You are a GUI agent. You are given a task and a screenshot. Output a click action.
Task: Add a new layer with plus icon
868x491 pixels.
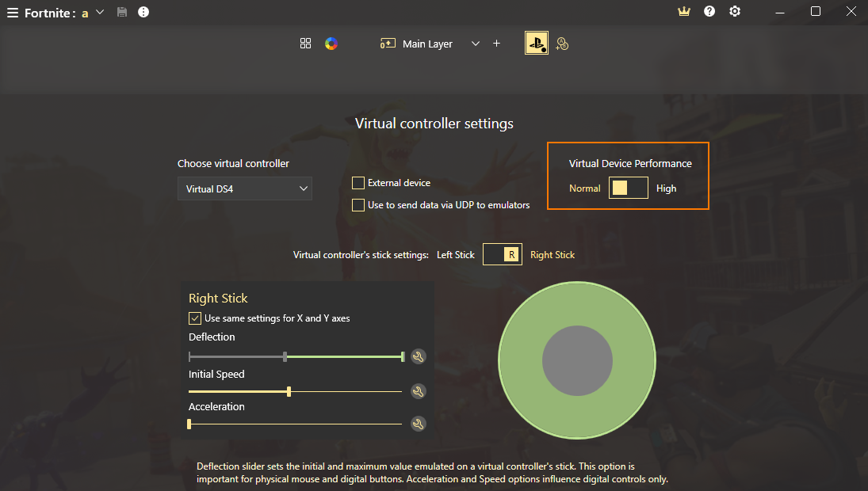click(496, 43)
